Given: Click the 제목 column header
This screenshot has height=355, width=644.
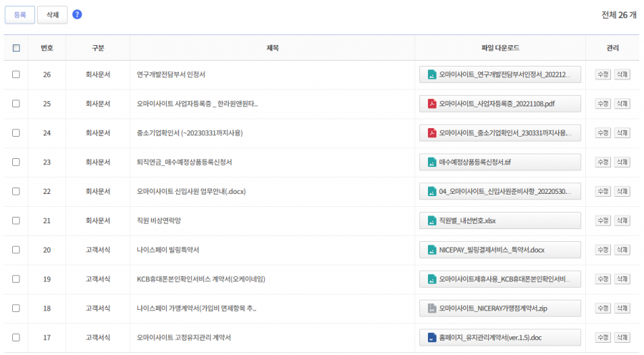Looking at the screenshot, I should tap(272, 48).
